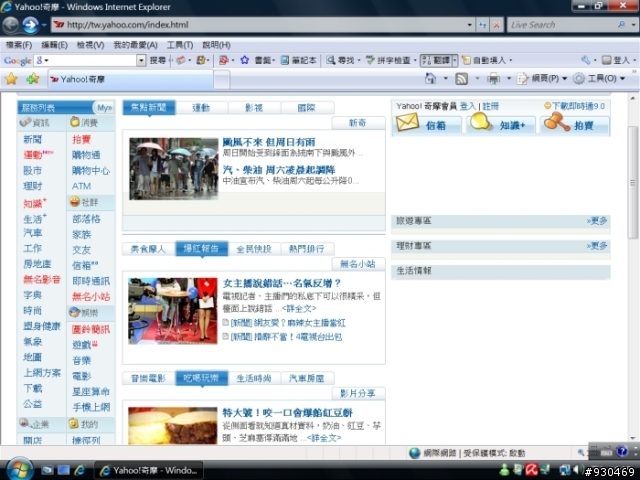Image resolution: width=640 pixels, height=480 pixels.
Task: Click the Home page icon
Action: click(x=430, y=78)
